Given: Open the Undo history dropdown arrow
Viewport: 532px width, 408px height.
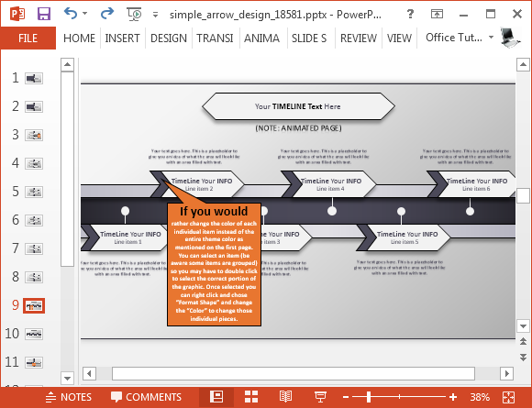Looking at the screenshot, I should tap(84, 14).
